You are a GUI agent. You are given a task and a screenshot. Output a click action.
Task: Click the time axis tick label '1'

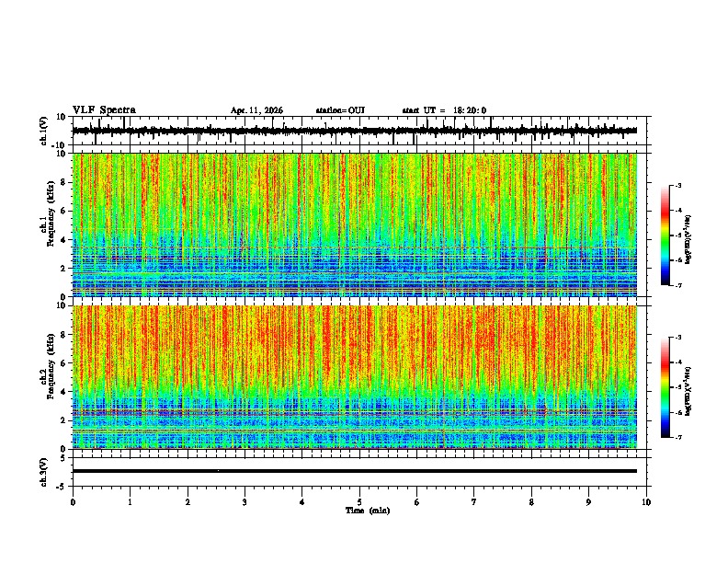pos(130,502)
